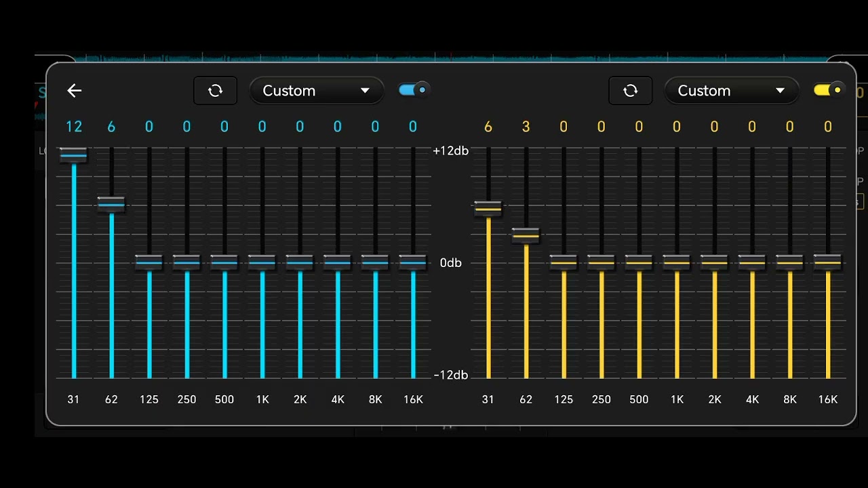Click the blue 62 Hz slider handle
Viewport: 868px width, 488px height.
click(111, 204)
